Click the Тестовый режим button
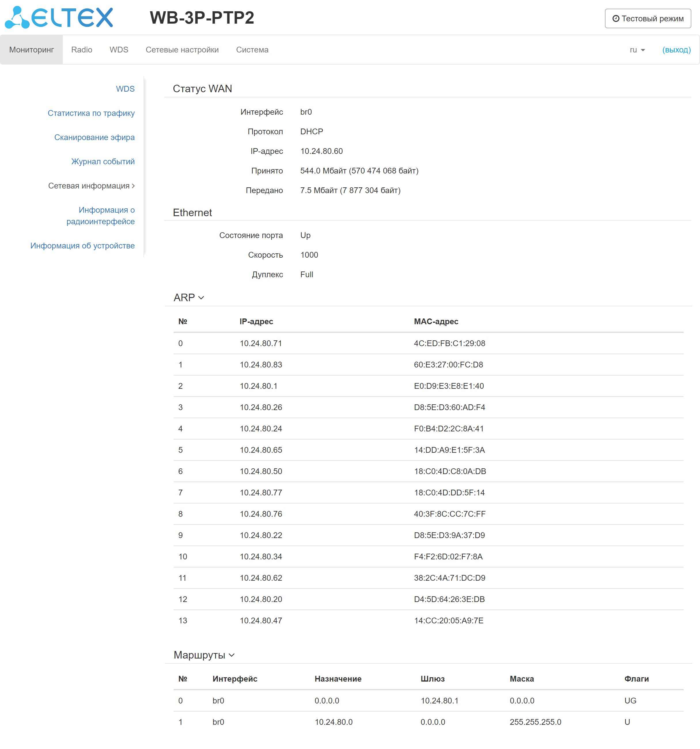This screenshot has width=700, height=749. click(647, 18)
